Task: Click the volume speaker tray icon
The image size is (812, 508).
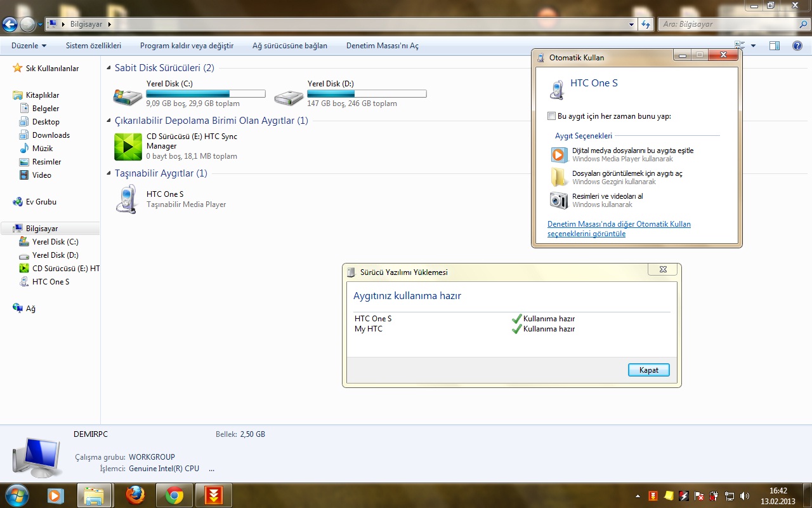Action: (744, 495)
